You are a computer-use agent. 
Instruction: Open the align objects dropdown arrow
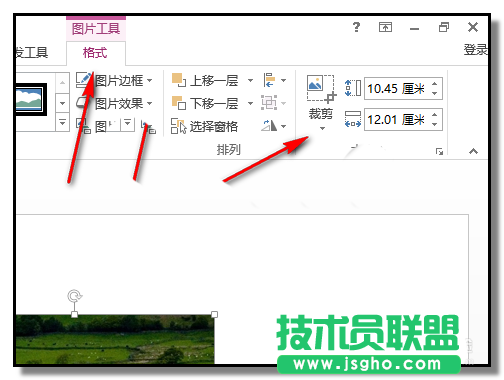283,80
